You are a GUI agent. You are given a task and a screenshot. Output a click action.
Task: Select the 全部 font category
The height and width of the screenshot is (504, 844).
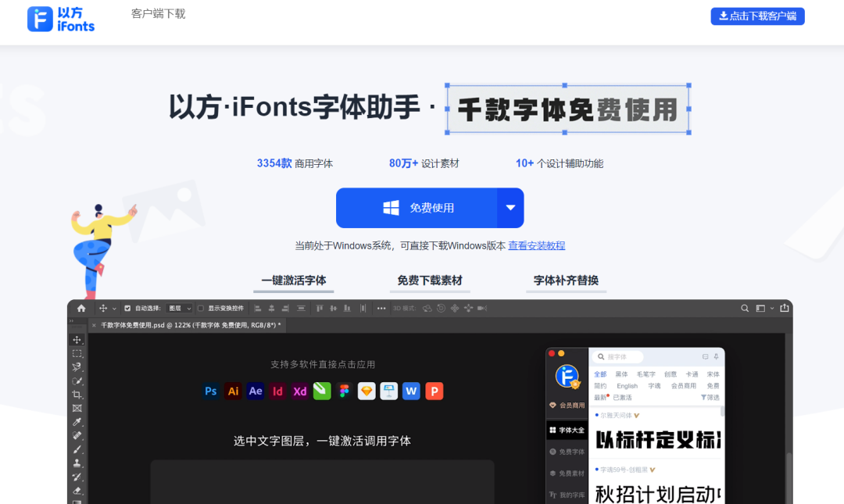coord(600,374)
